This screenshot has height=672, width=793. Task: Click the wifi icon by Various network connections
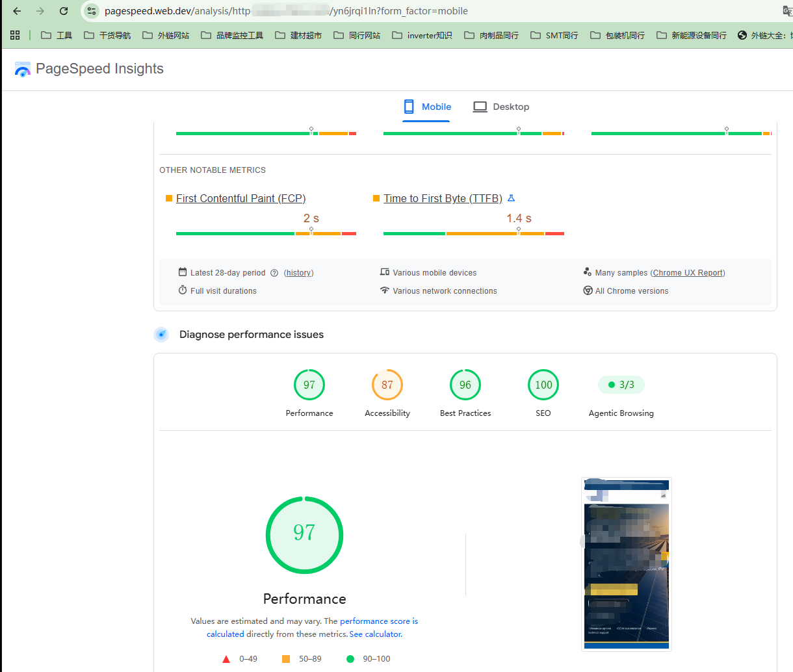tap(385, 291)
